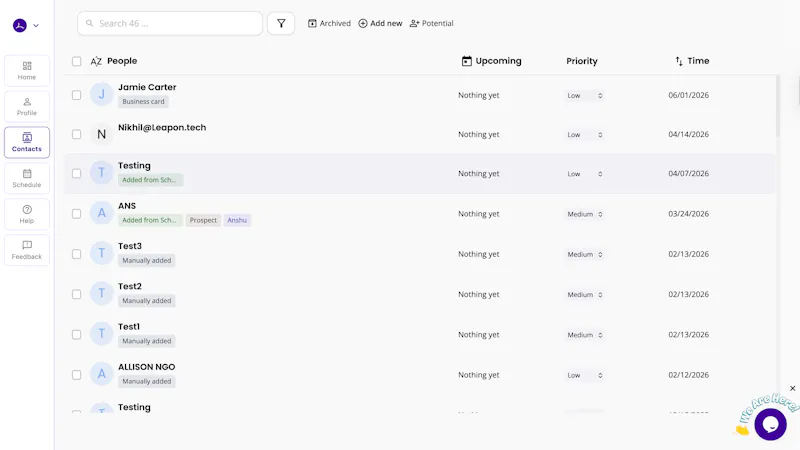The height and width of the screenshot is (450, 800).
Task: Open the chat support bubble
Action: [x=770, y=424]
